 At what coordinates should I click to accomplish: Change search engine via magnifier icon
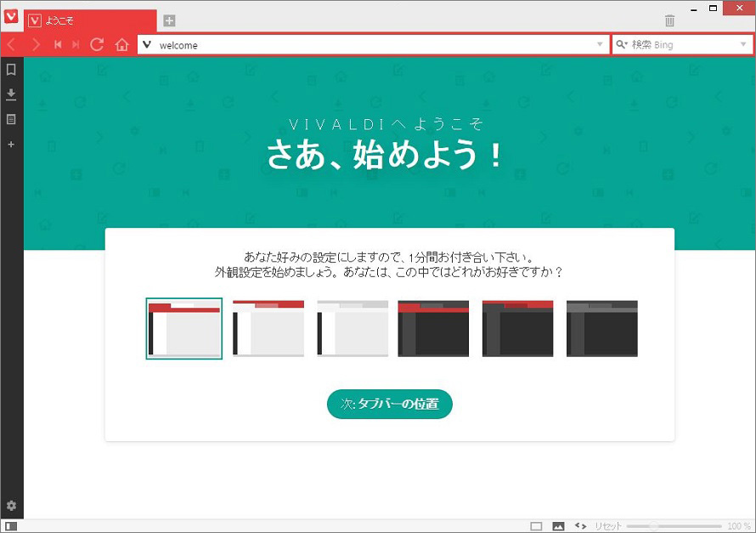tap(622, 44)
